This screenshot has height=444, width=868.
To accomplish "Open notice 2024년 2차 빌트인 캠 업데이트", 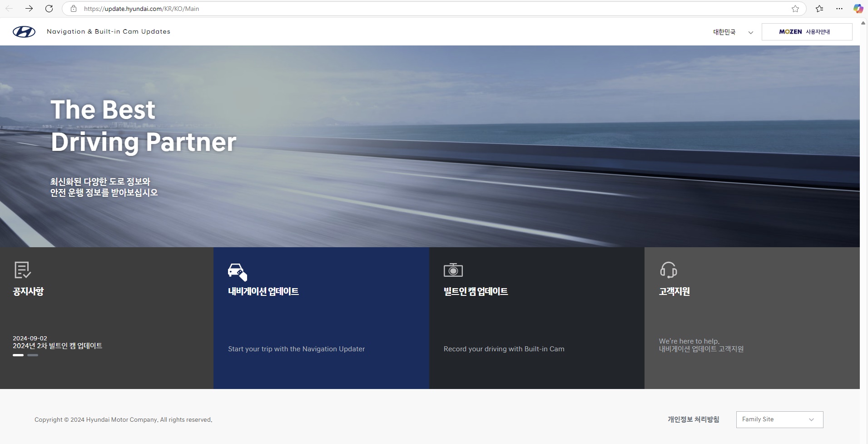I will 58,346.
